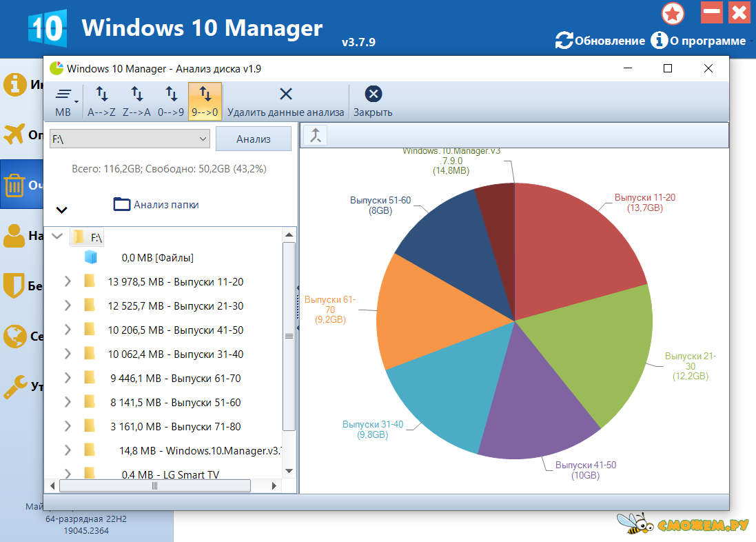Image resolution: width=756 pixels, height=542 pixels.
Task: Click tree horizontal scrollbar left arrow
Action: tap(52, 486)
